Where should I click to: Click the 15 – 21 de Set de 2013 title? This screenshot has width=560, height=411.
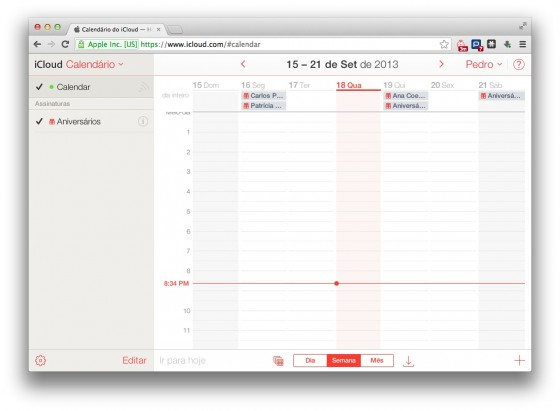tap(342, 65)
